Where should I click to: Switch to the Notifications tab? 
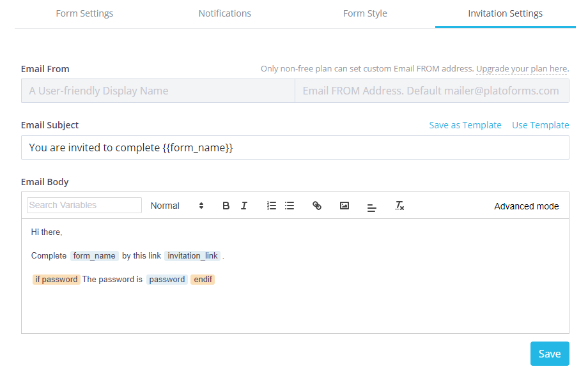click(225, 13)
